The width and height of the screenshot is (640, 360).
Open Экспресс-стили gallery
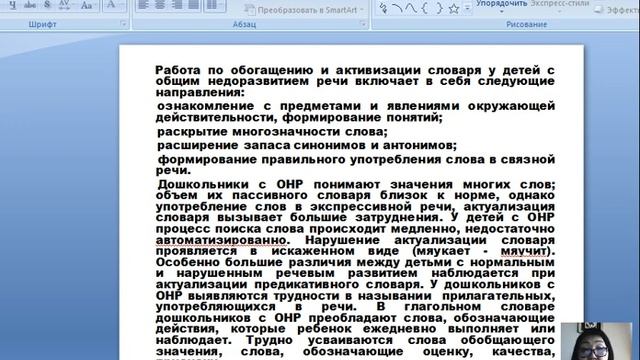pos(560,5)
